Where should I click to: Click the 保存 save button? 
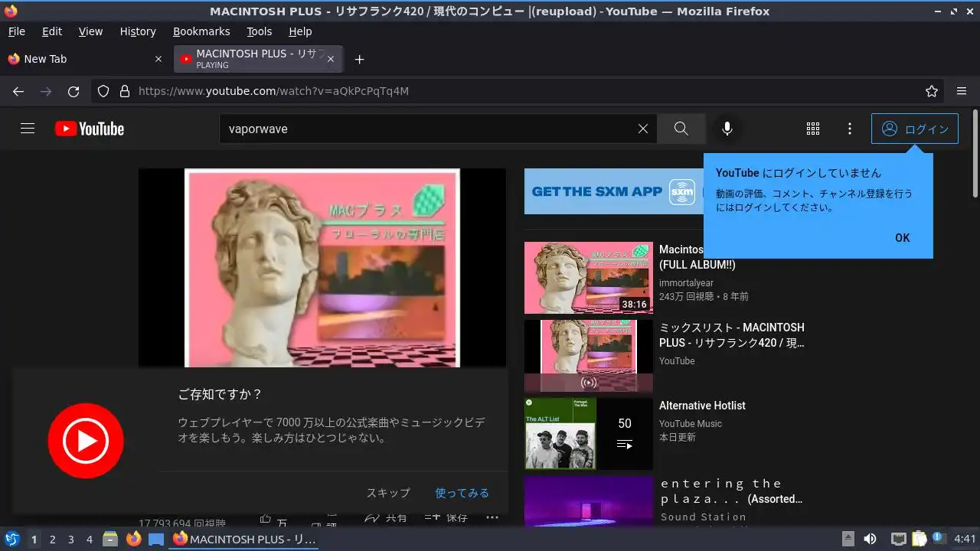pyautogui.click(x=446, y=518)
